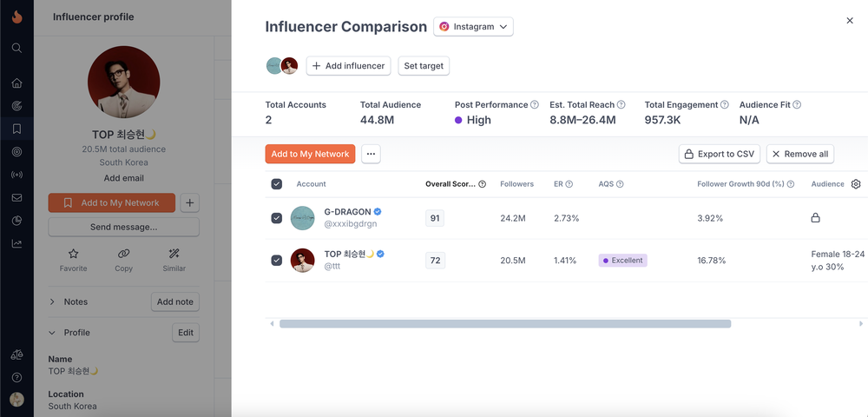Viewport: 868px width, 417px height.
Task: Open the bookmark icon in sidebar
Action: 16,129
